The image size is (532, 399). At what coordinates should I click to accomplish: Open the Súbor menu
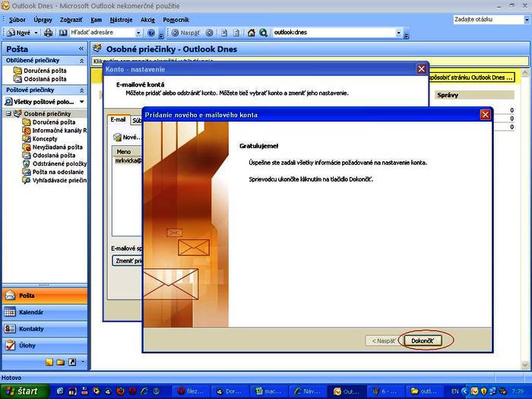click(17, 20)
